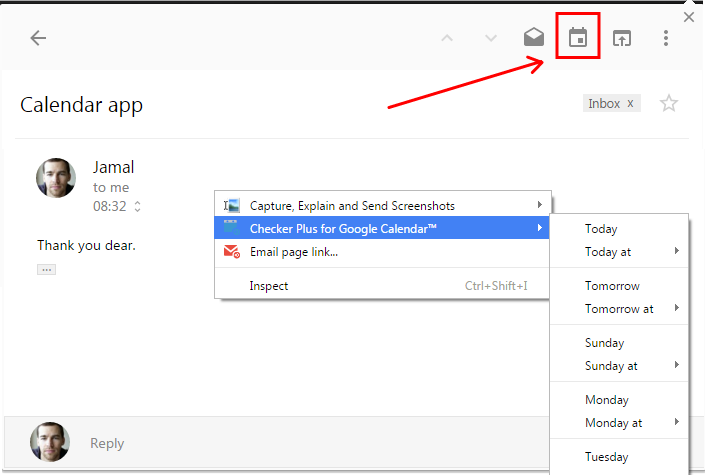Viewport: 707px width, 475px height.
Task: Close the popup with the X icon
Action: click(x=689, y=17)
